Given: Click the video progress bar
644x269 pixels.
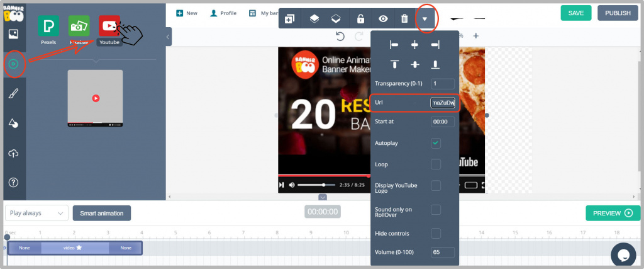Looking at the screenshot, I should [x=325, y=176].
